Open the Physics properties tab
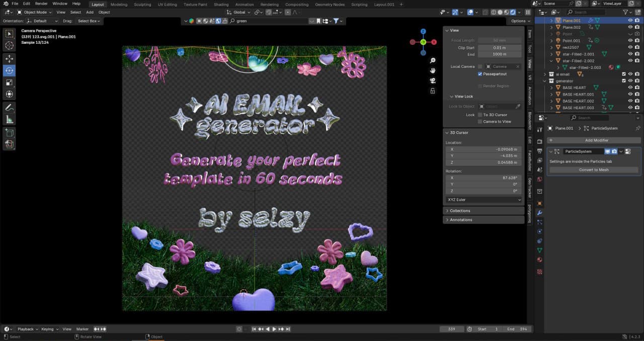Viewport: 644px width, 341px height. pyautogui.click(x=539, y=231)
